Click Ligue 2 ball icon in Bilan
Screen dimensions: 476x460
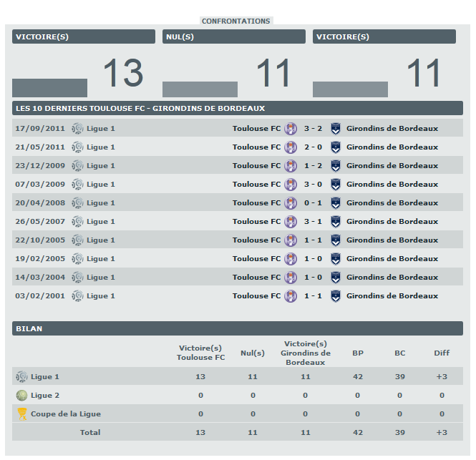[x=22, y=395]
